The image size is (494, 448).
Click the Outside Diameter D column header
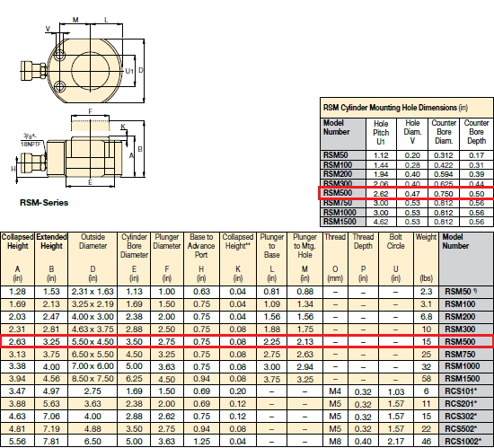[x=93, y=259]
